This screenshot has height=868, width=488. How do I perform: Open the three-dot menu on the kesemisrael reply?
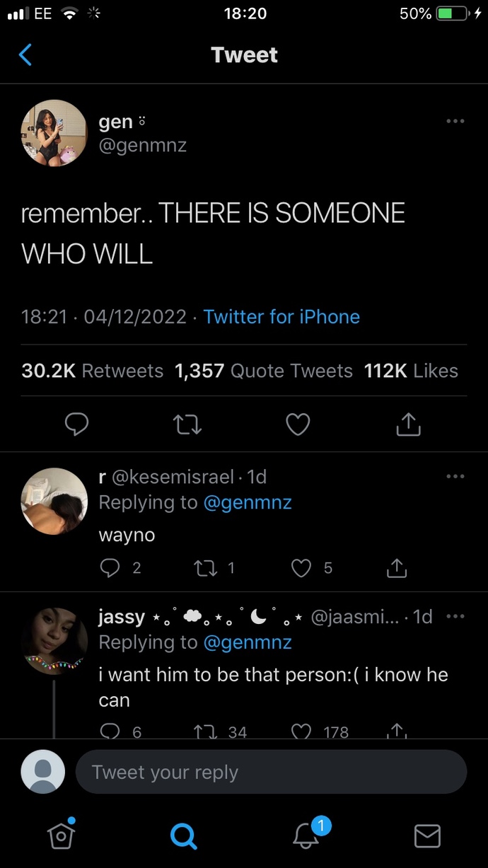pos(455,476)
